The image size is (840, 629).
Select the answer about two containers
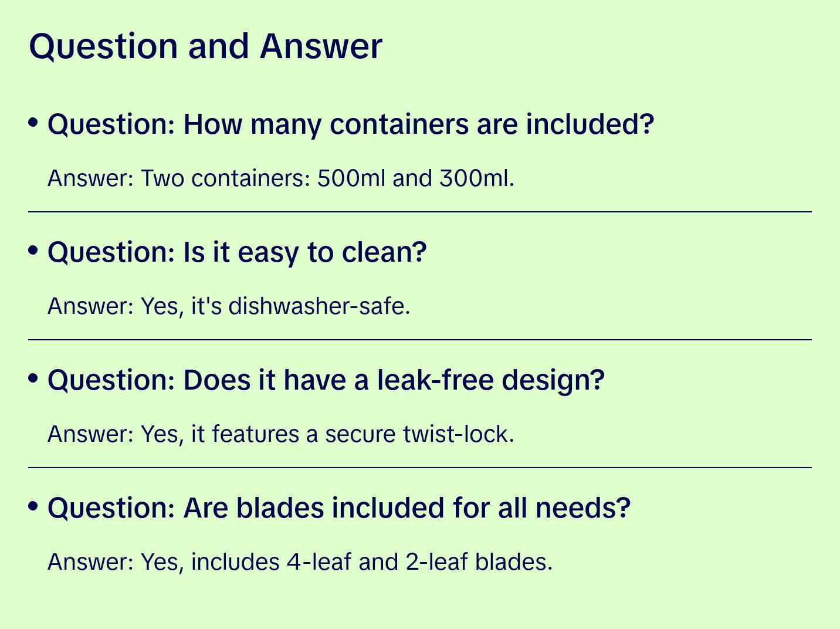point(280,178)
